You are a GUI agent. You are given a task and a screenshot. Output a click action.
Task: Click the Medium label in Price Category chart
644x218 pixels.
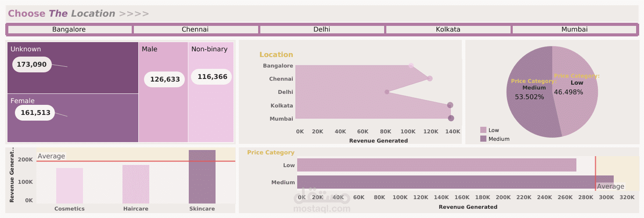click(283, 182)
